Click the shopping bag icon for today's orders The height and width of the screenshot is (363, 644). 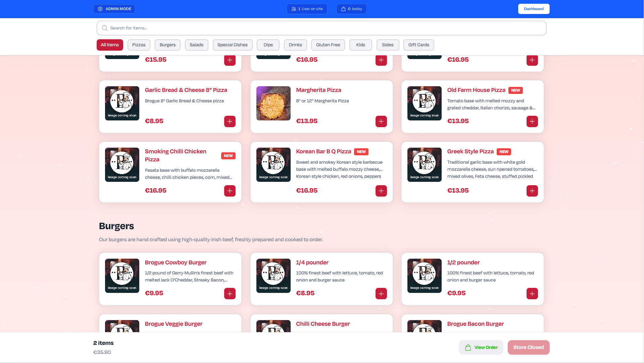(x=343, y=9)
